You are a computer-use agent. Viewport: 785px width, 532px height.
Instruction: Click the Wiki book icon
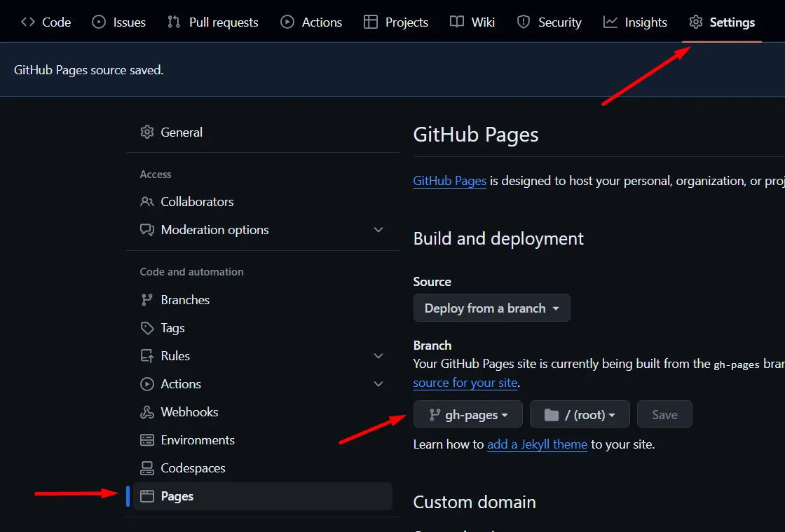click(456, 22)
